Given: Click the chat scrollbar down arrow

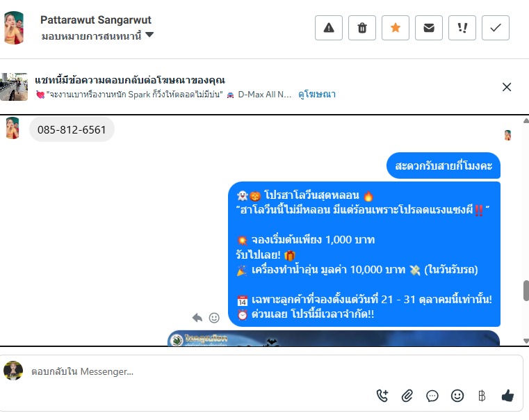Looking at the screenshot, I should tap(526, 341).
